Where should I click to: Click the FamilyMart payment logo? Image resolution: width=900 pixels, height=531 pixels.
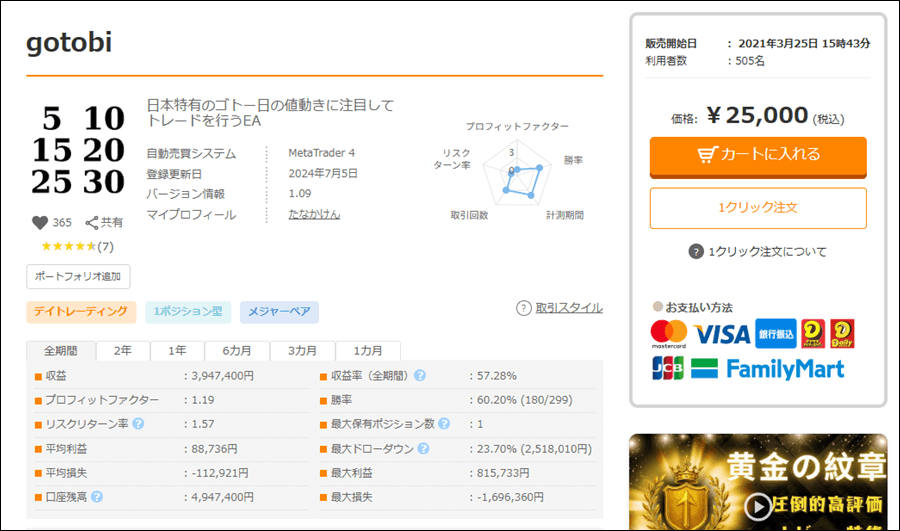click(x=767, y=369)
